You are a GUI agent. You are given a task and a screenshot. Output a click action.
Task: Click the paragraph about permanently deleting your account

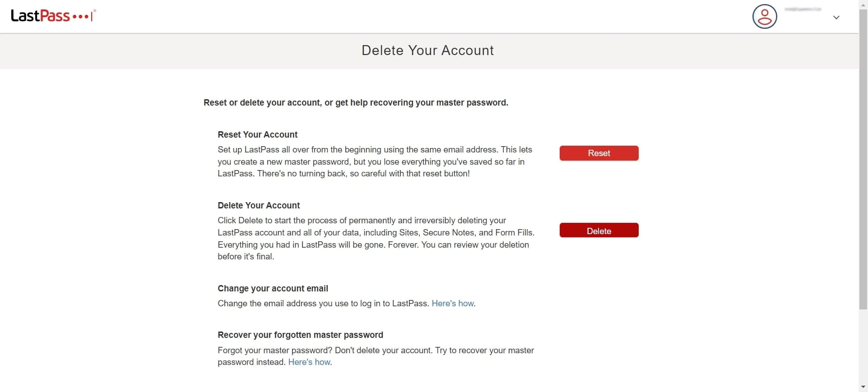pos(376,239)
